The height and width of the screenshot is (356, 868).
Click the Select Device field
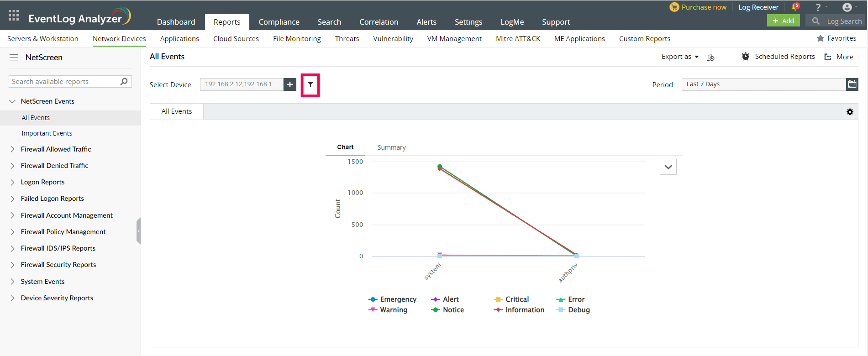(x=242, y=84)
